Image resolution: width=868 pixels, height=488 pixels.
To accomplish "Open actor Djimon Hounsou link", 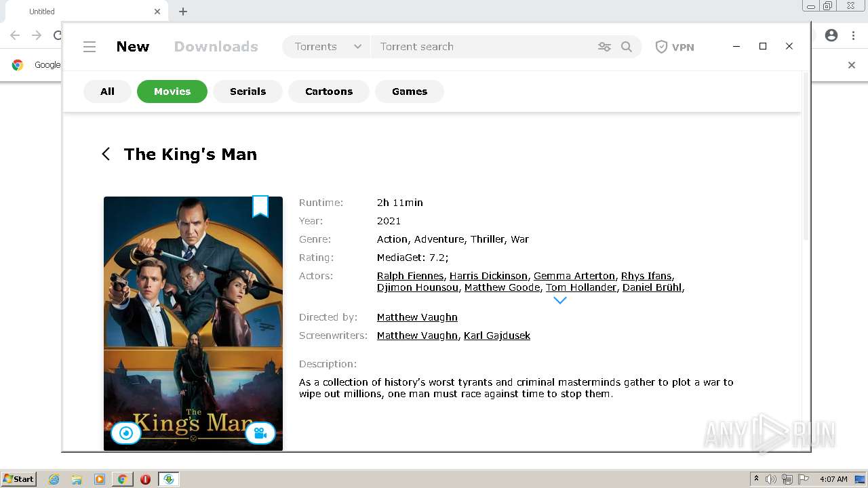I will (x=418, y=287).
